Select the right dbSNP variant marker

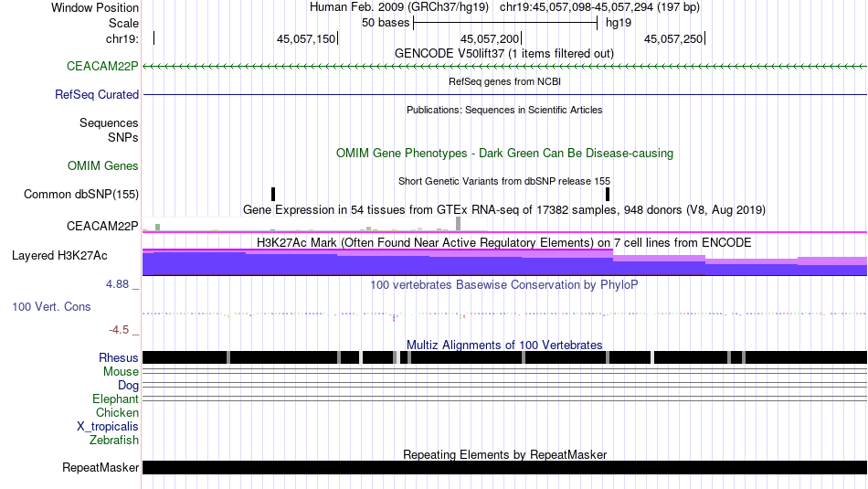[x=608, y=195]
